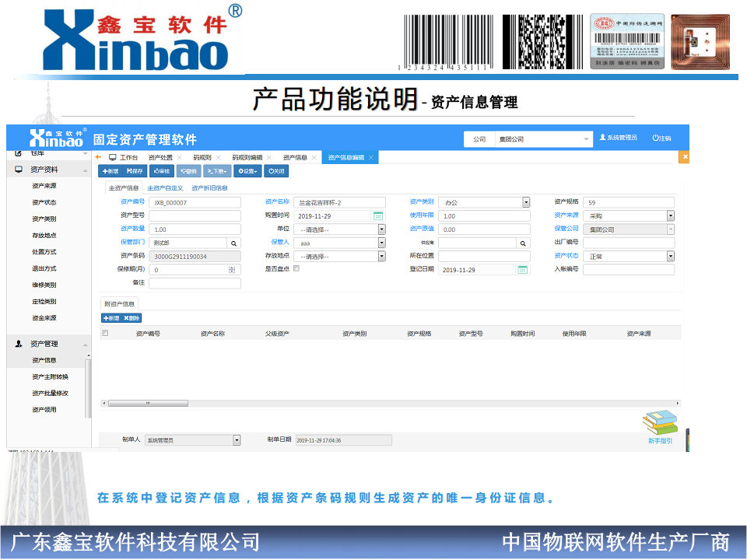This screenshot has height=560, width=747.
Task: Toggle the select-all checkbox in sub-asset table
Action: (x=105, y=333)
